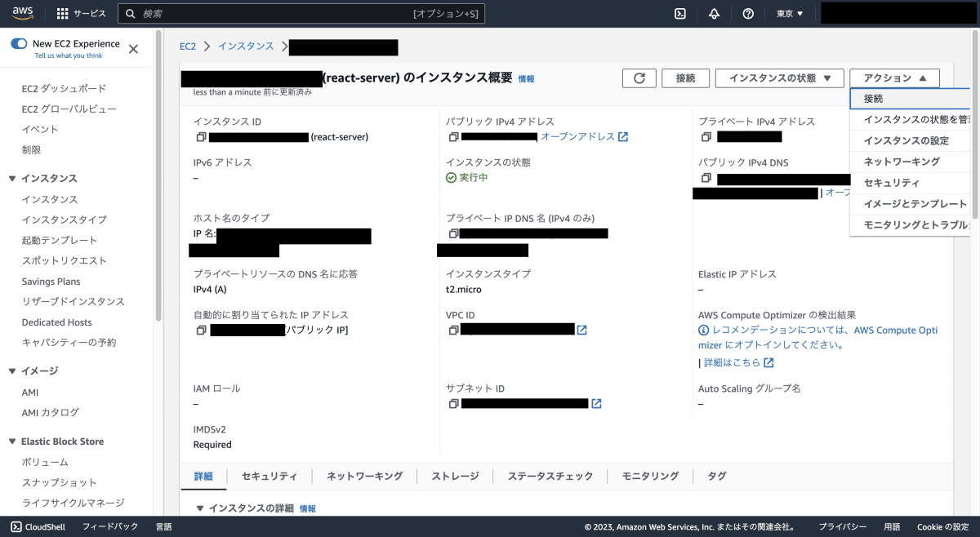Image resolution: width=980 pixels, height=537 pixels.
Task: Click the search magnifier icon
Action: pyautogui.click(x=130, y=14)
